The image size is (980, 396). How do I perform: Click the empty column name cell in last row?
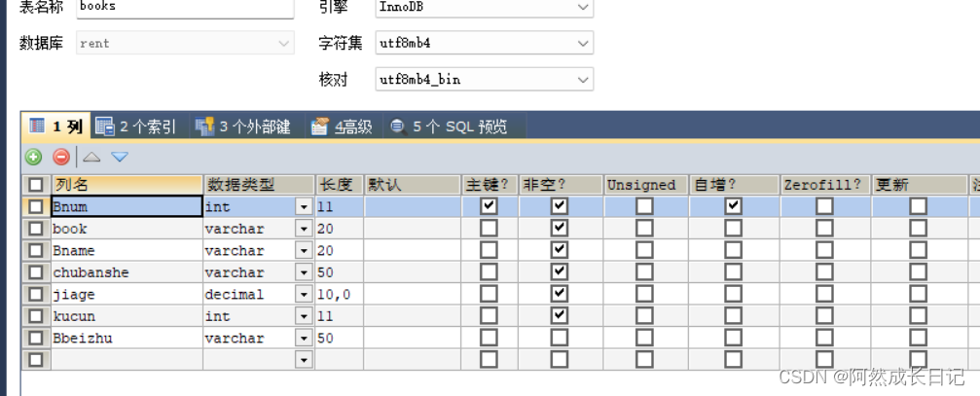pyautogui.click(x=127, y=360)
